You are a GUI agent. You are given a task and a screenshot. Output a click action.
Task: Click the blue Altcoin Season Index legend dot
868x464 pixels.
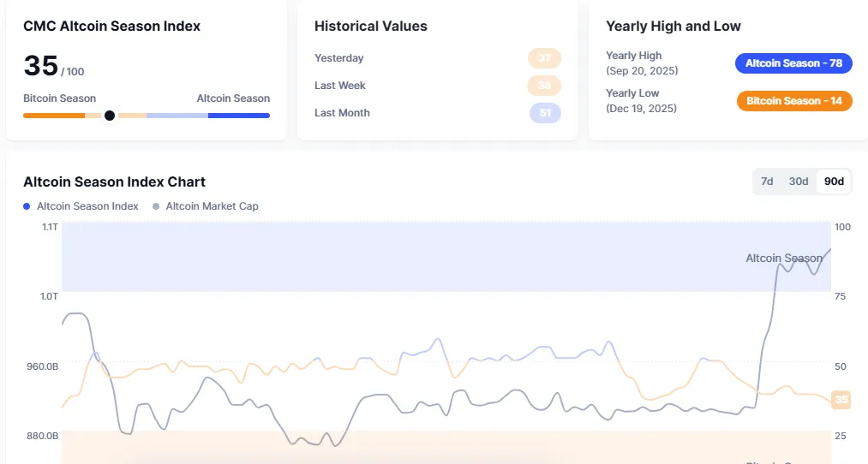pyautogui.click(x=27, y=206)
